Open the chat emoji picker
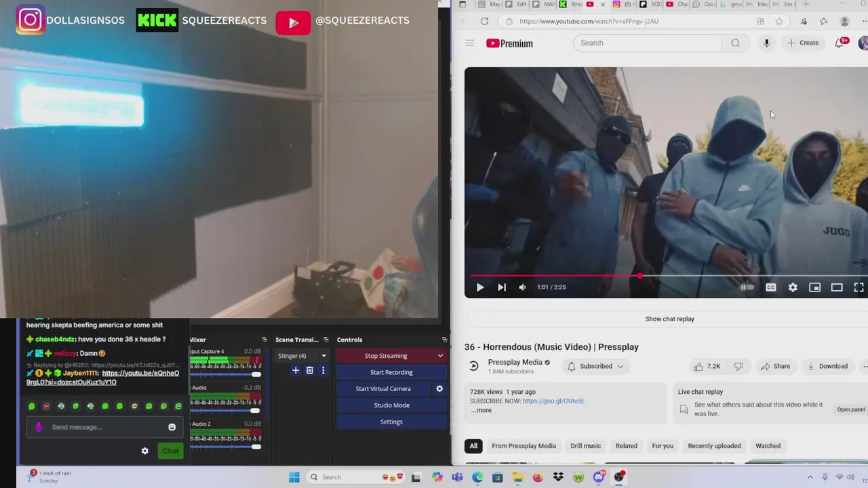This screenshot has width=868, height=488. 172,427
